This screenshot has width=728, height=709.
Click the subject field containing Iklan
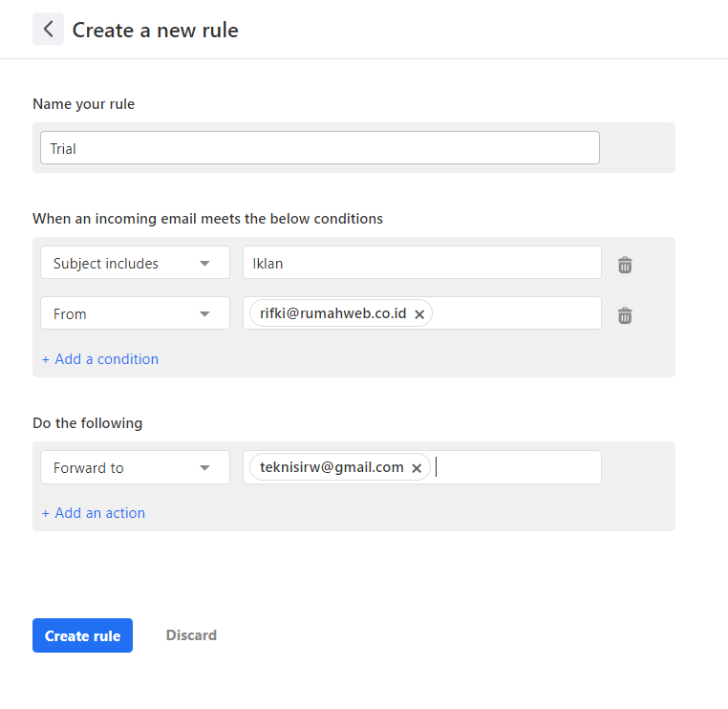point(422,263)
